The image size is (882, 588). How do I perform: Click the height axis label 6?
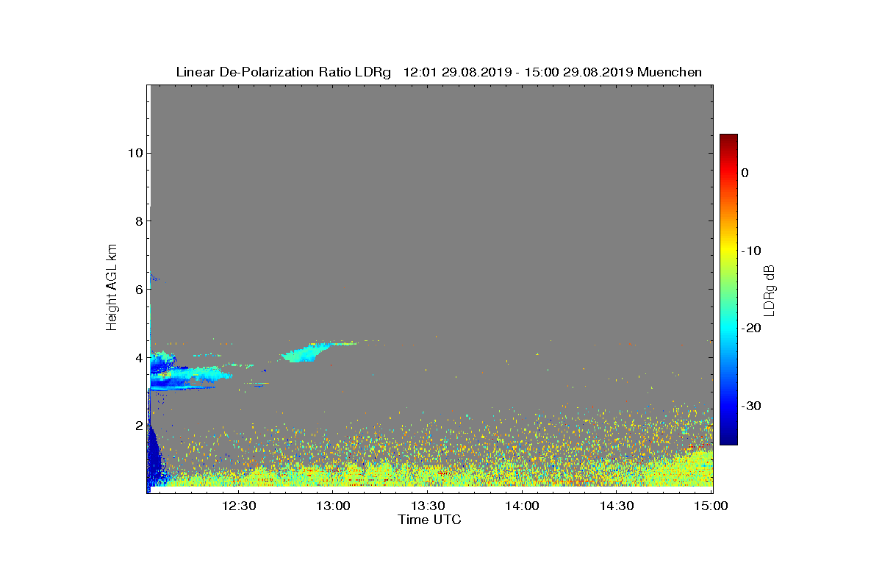click(x=137, y=289)
